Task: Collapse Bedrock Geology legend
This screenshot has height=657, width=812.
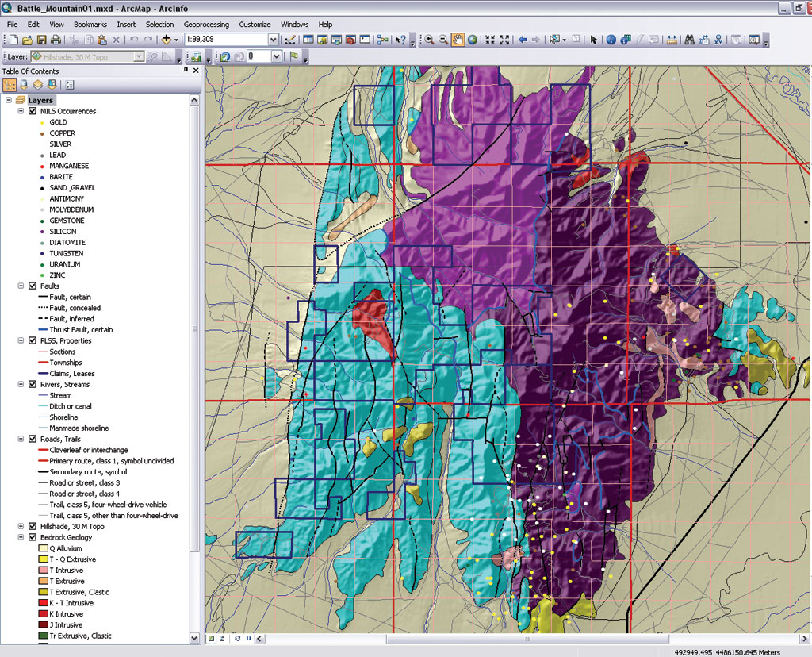Action: pos(21,537)
